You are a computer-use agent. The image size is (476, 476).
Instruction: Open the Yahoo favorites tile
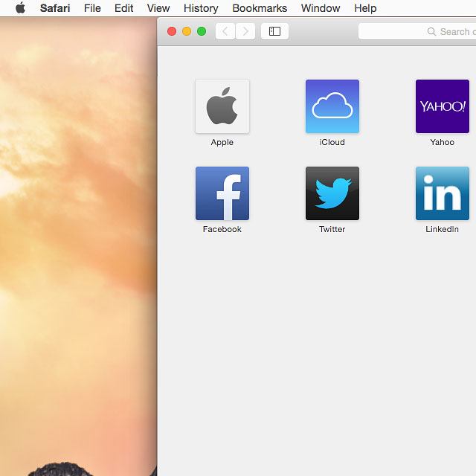coord(443,106)
